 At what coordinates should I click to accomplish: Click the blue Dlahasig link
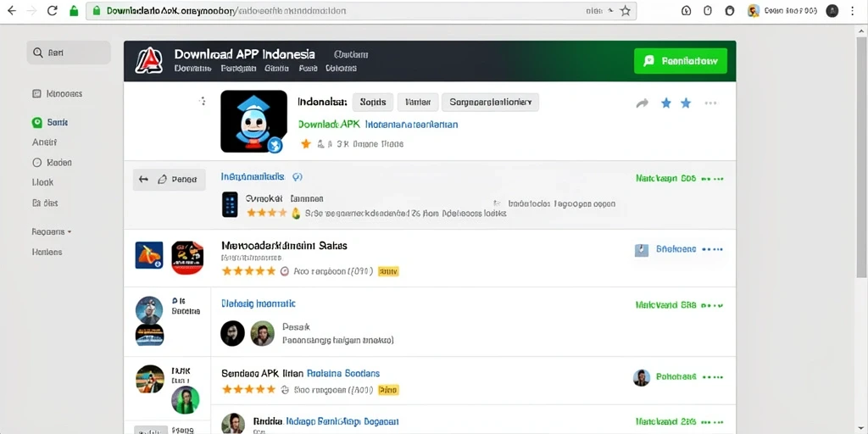pyautogui.click(x=258, y=304)
